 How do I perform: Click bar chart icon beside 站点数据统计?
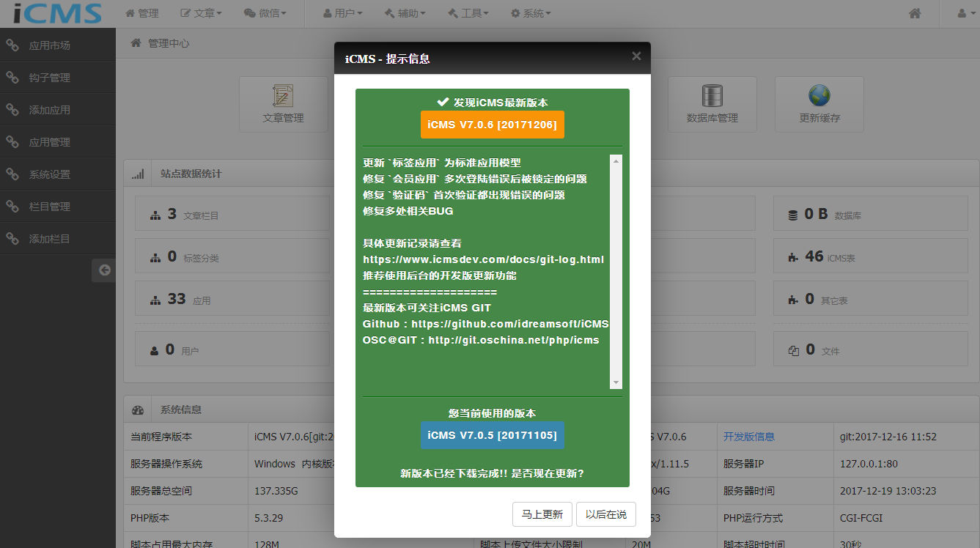click(138, 174)
